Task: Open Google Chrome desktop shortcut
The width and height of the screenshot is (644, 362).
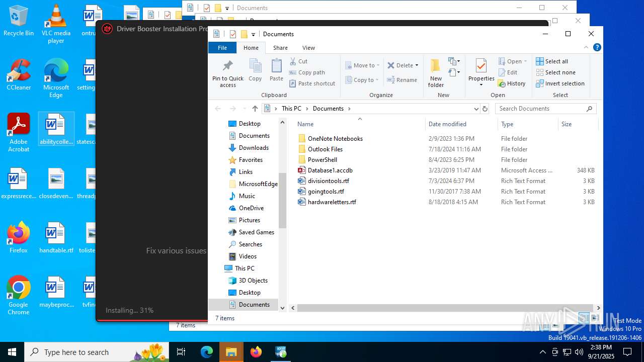Action: pos(19,296)
